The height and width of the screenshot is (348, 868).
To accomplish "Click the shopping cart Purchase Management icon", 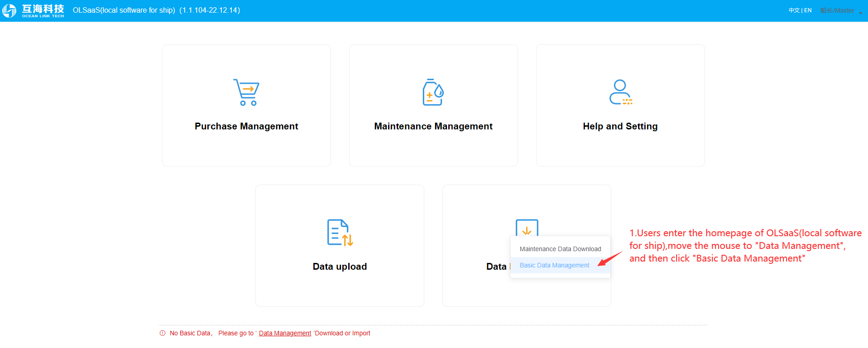I will (246, 92).
